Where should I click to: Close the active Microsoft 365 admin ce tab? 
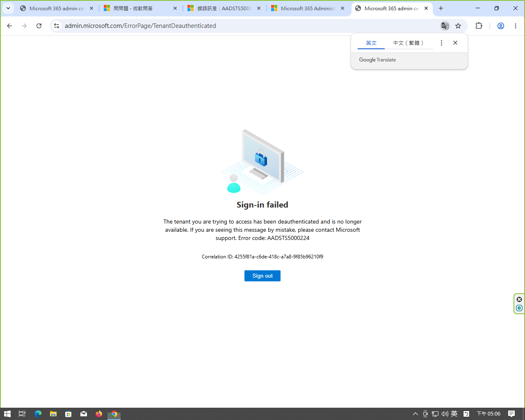426,8
